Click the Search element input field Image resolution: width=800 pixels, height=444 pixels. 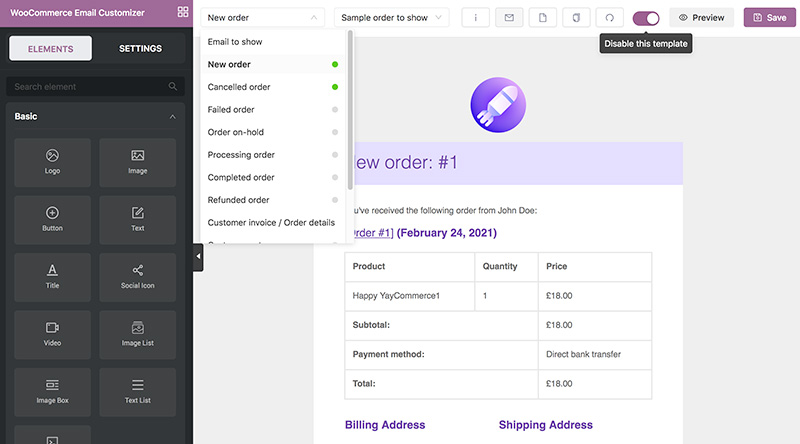click(95, 86)
